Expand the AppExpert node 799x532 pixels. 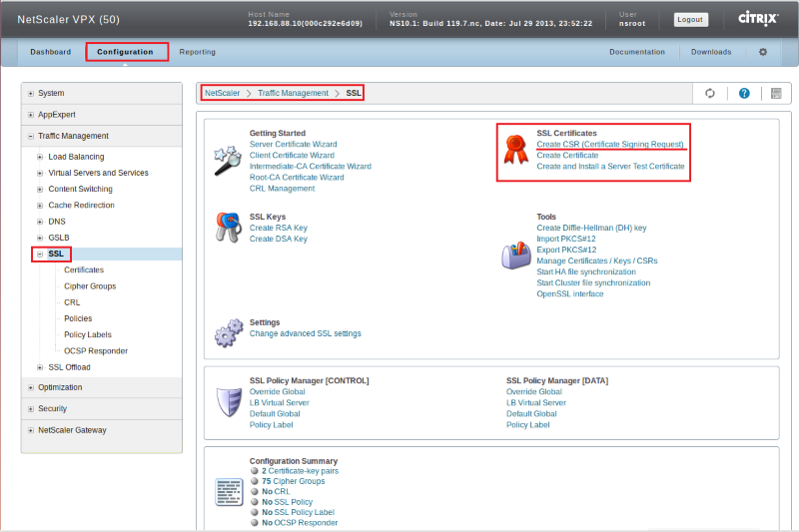(31, 115)
